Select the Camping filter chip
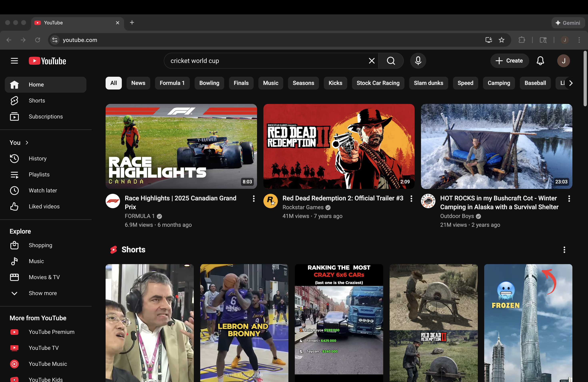The height and width of the screenshot is (382, 588). click(499, 83)
